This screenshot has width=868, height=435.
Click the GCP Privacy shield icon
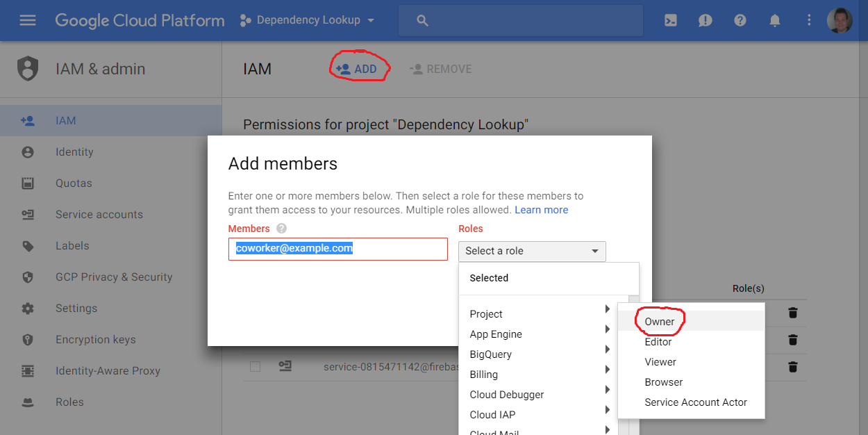coord(28,277)
